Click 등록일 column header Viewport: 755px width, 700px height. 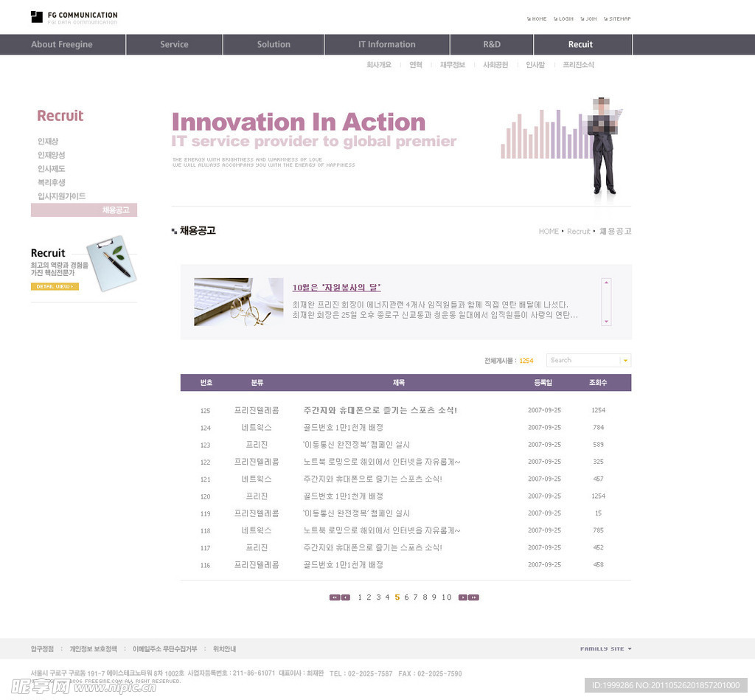pyautogui.click(x=543, y=383)
